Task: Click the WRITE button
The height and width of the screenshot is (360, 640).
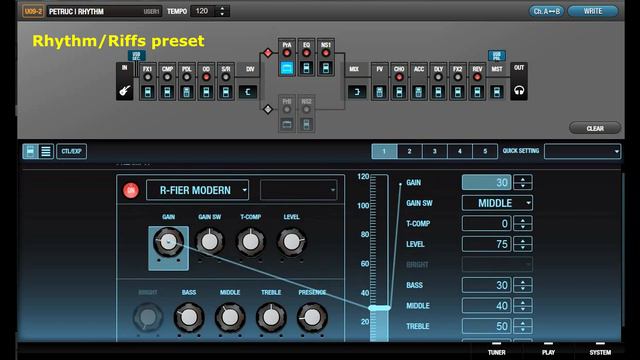Action: 593,11
